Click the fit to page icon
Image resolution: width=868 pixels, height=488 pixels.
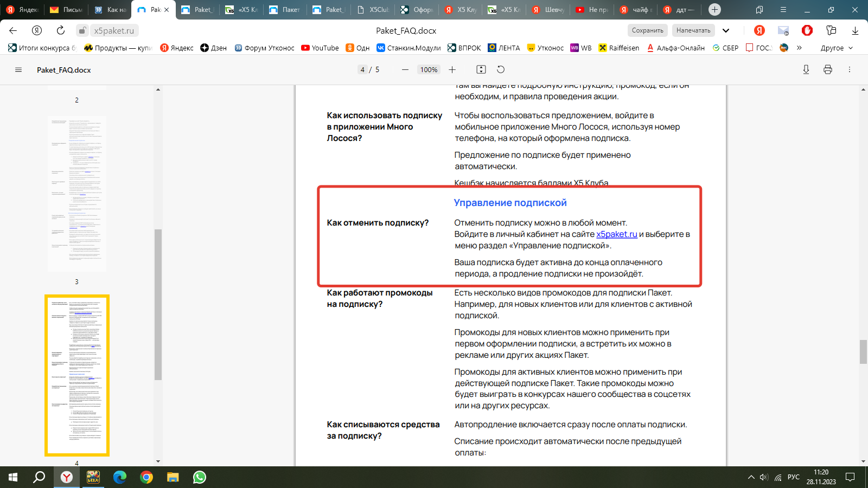click(x=481, y=70)
